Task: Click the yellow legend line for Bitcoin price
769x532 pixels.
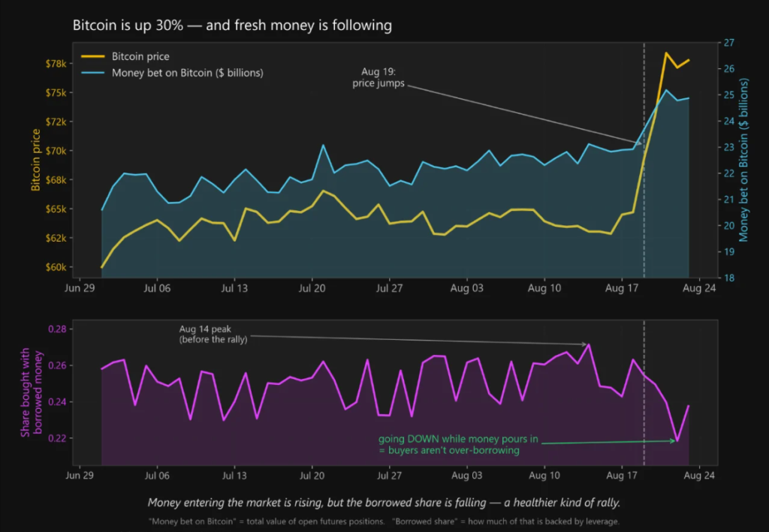Action: pos(92,56)
